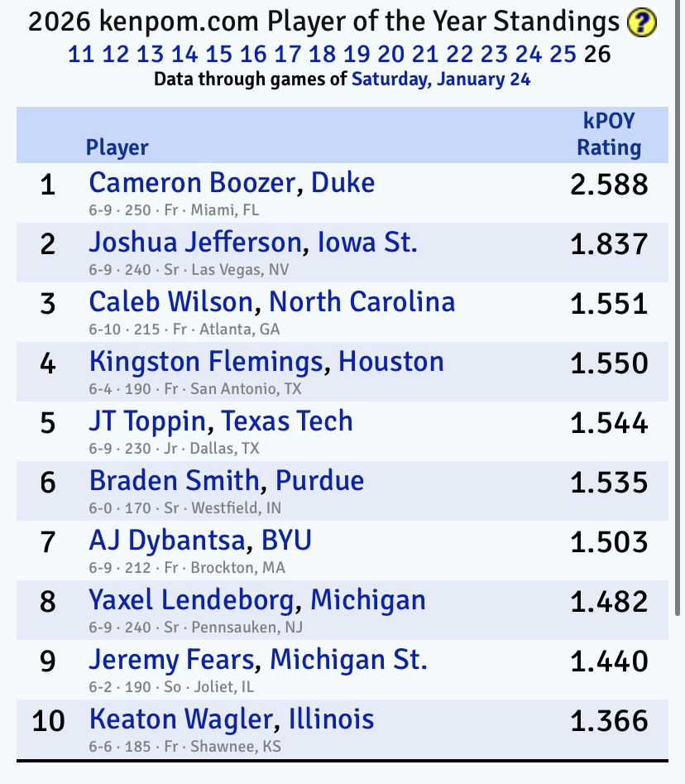Open the North Carolina team link

coord(362,302)
